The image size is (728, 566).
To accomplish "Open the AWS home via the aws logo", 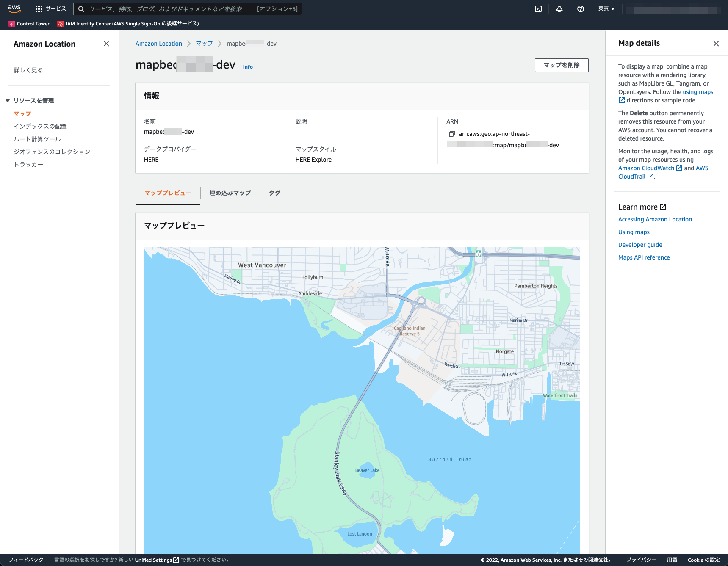I will (14, 8).
